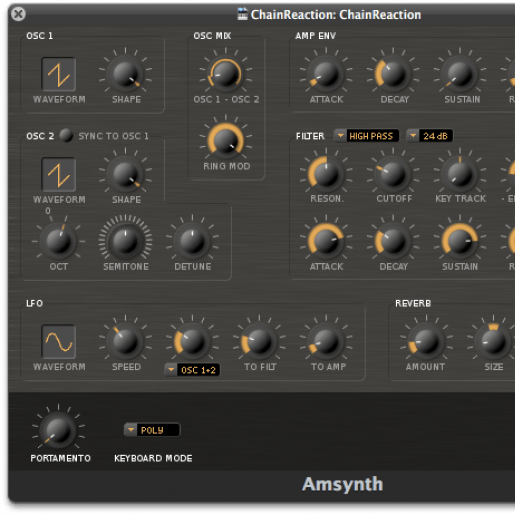Open the Poly keyboard mode dropdown
The height and width of the screenshot is (515, 515).
click(152, 430)
